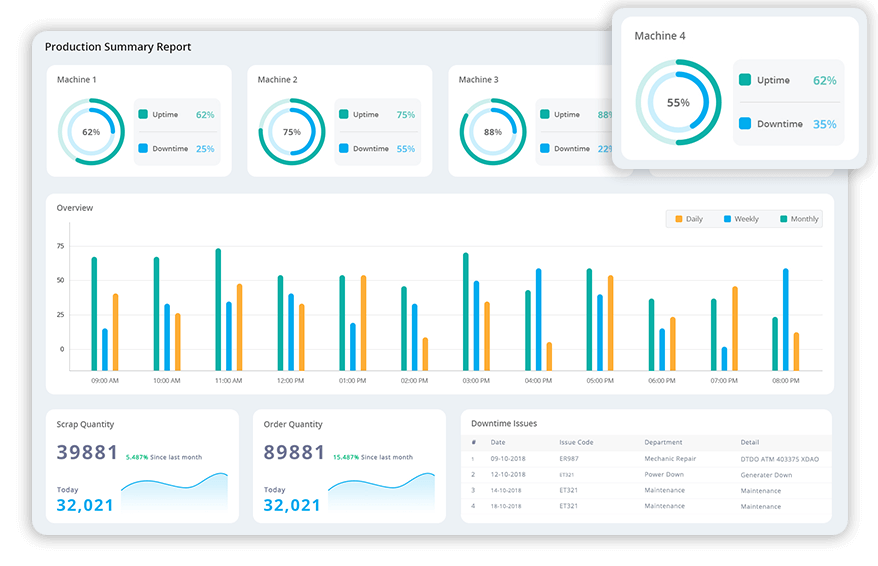Click the tallest teal bar at 11:00 AM

coord(218,309)
